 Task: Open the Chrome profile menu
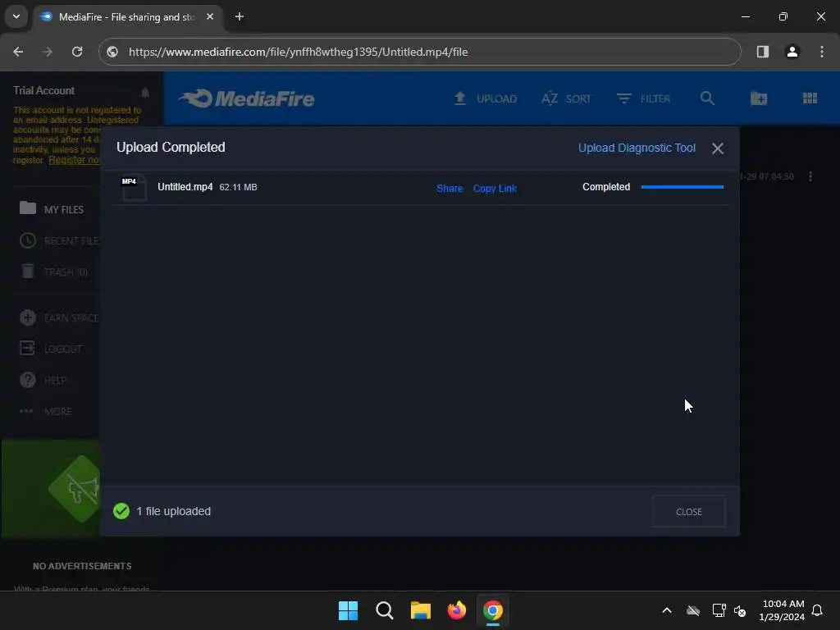pyautogui.click(x=792, y=52)
